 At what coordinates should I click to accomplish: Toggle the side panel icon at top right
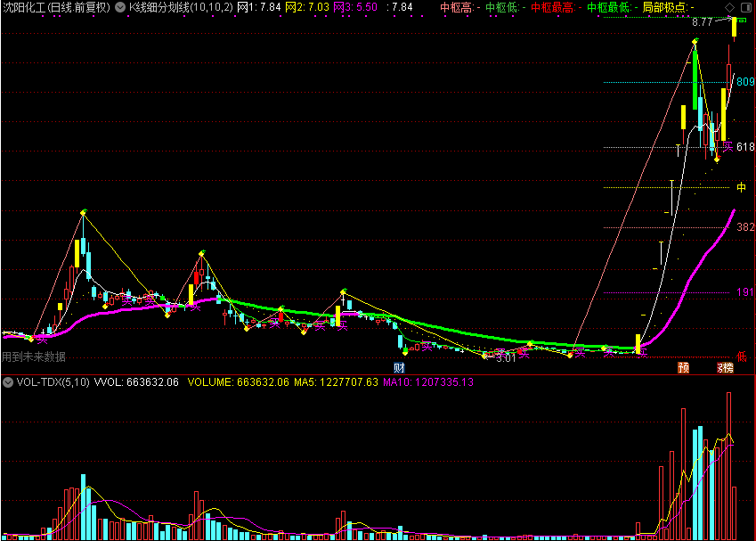click(745, 7)
